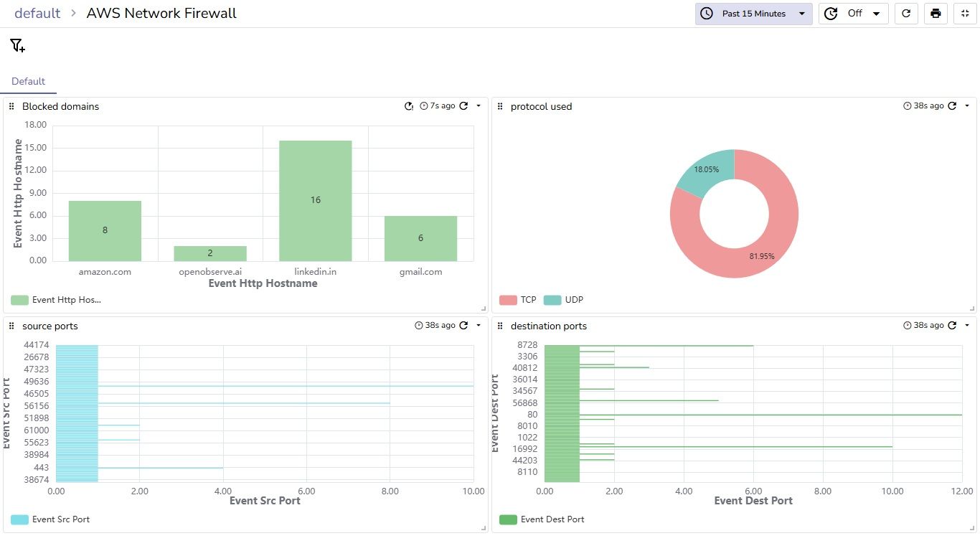Switch to the Default dashboard tab
This screenshot has height=551, width=980.
tap(27, 81)
